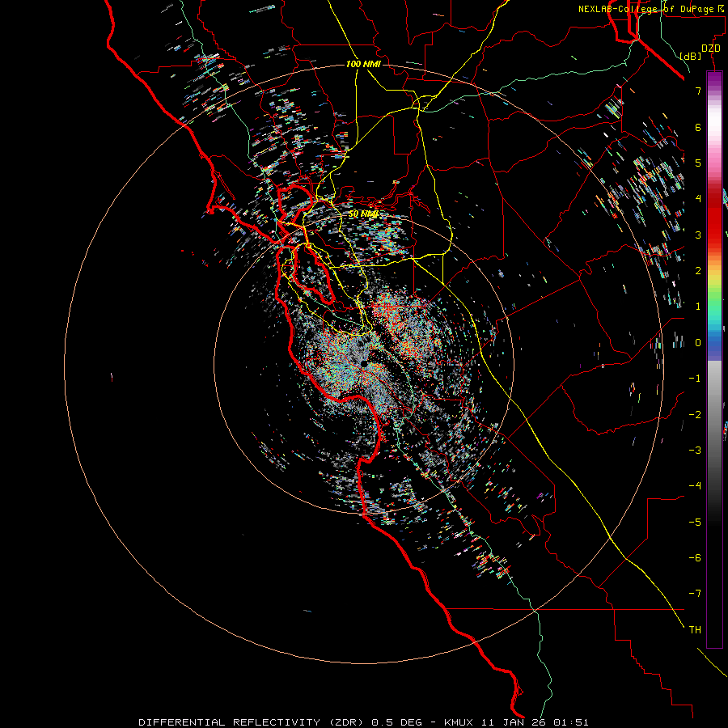
Task: Click the differential reflectivity title text at the bottom
Action: 363,722
